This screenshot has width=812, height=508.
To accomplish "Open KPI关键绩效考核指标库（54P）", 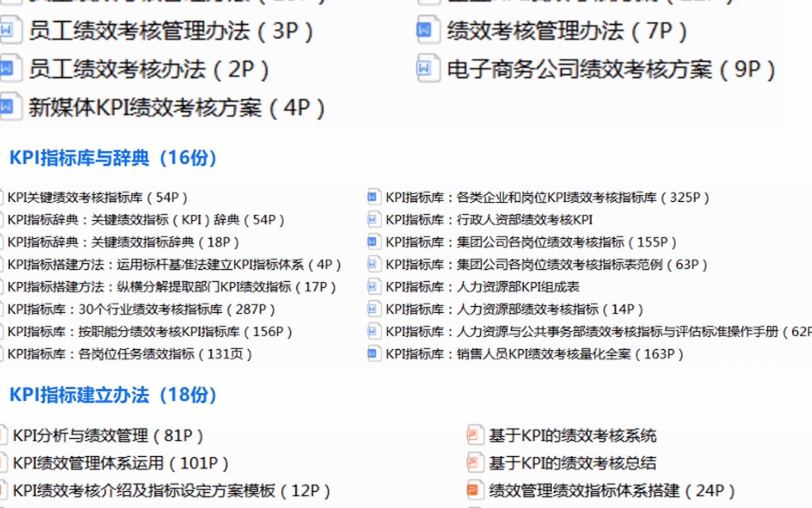I will (98, 198).
